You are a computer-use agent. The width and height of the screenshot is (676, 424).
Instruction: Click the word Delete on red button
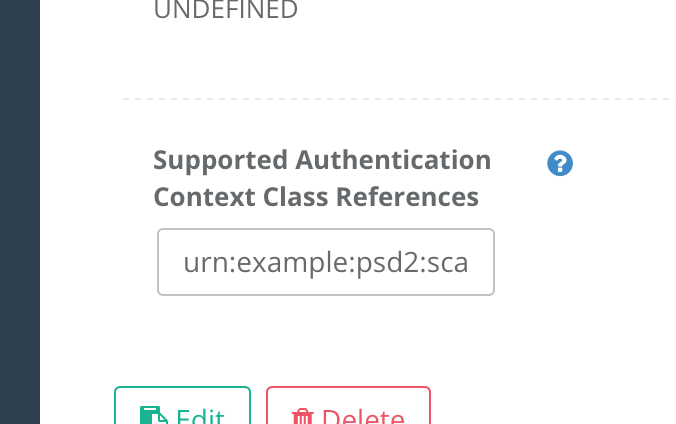coord(363,417)
